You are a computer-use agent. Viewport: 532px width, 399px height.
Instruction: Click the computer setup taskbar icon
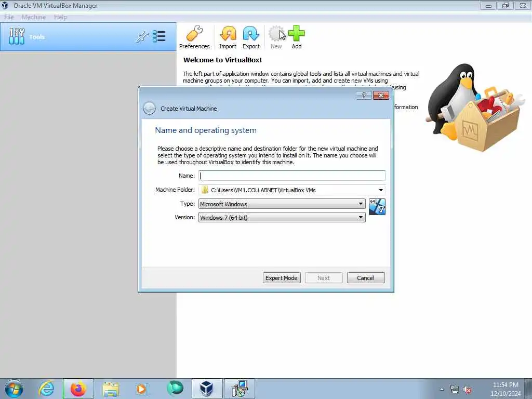click(x=240, y=389)
